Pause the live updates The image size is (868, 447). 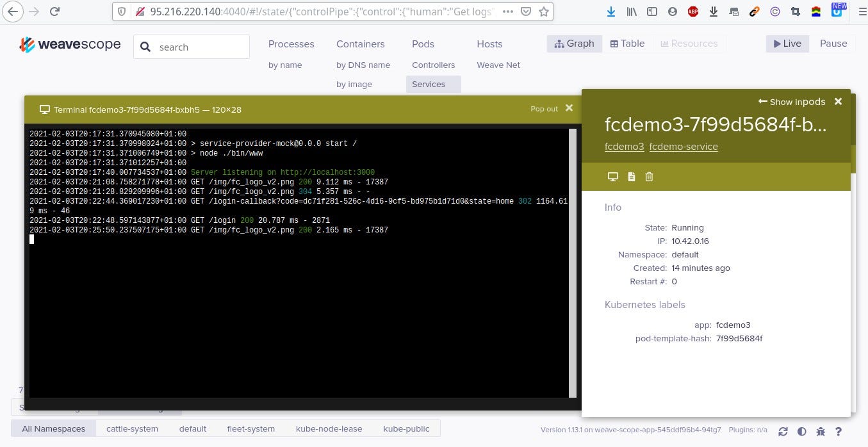pyautogui.click(x=833, y=44)
